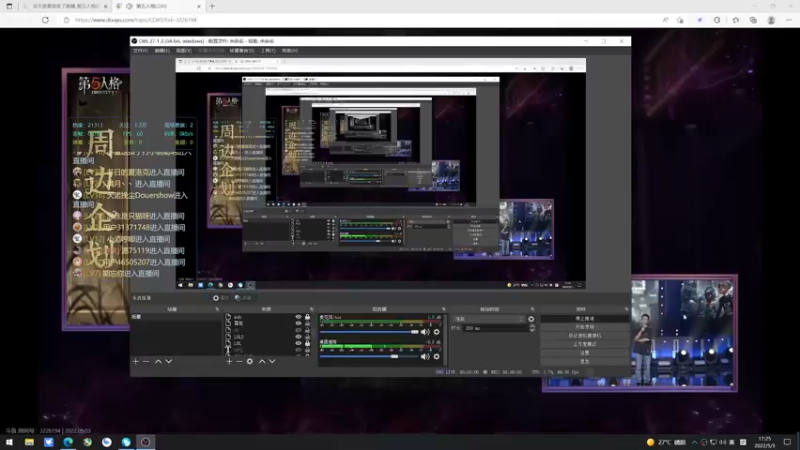Add this page to favorites with the star icon
Screen dimensions: 800x450
click(680, 20)
